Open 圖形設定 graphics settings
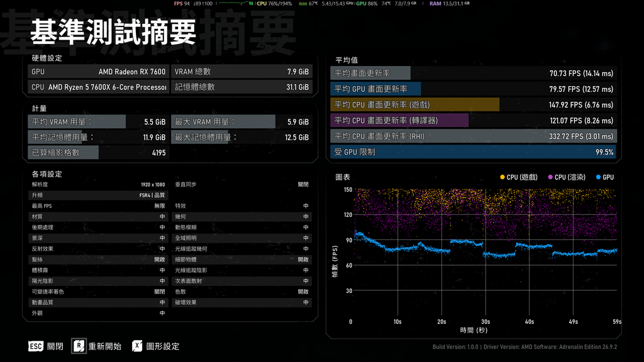 [x=163, y=346]
